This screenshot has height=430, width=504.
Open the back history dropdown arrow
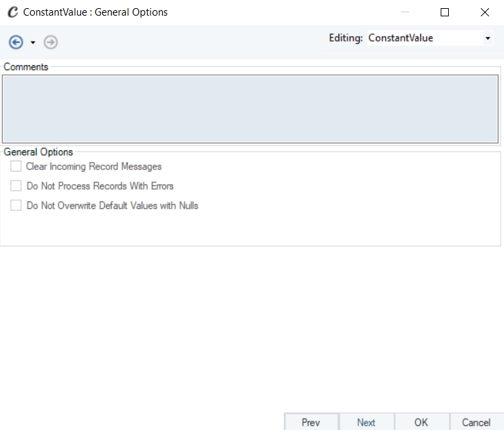coord(33,43)
